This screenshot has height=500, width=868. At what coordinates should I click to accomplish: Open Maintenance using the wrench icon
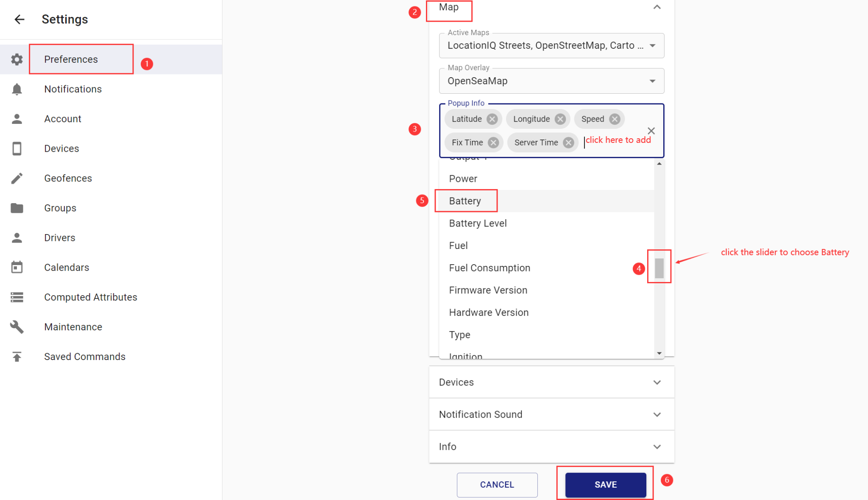point(17,327)
